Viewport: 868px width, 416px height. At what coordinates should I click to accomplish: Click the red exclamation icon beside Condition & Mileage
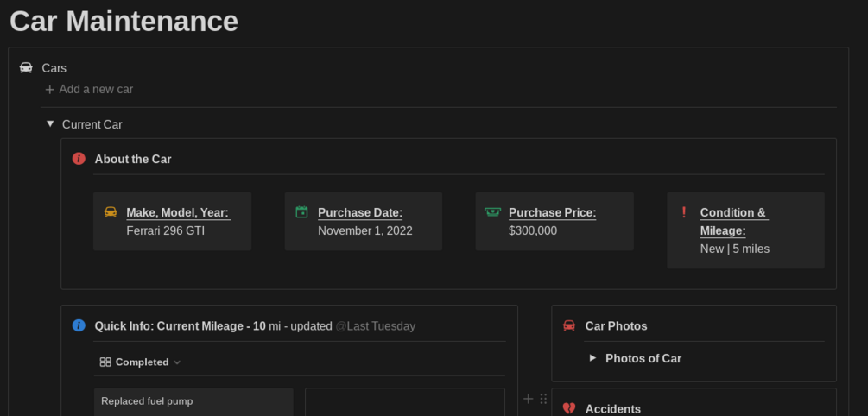click(684, 212)
